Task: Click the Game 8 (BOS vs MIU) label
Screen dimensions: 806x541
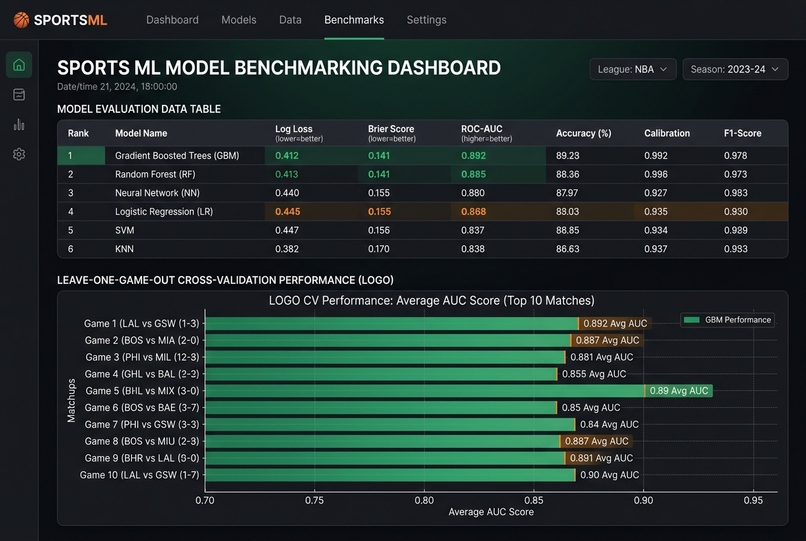Action: click(142, 441)
